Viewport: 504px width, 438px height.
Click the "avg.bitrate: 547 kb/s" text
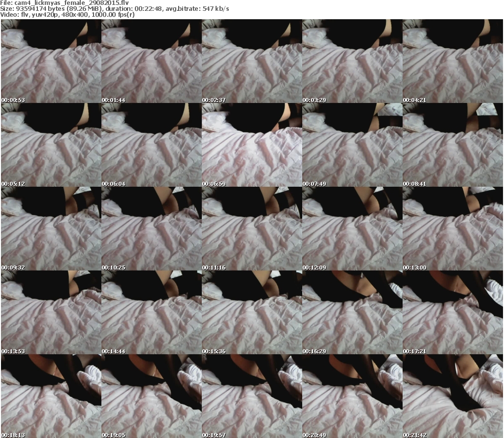click(197, 9)
